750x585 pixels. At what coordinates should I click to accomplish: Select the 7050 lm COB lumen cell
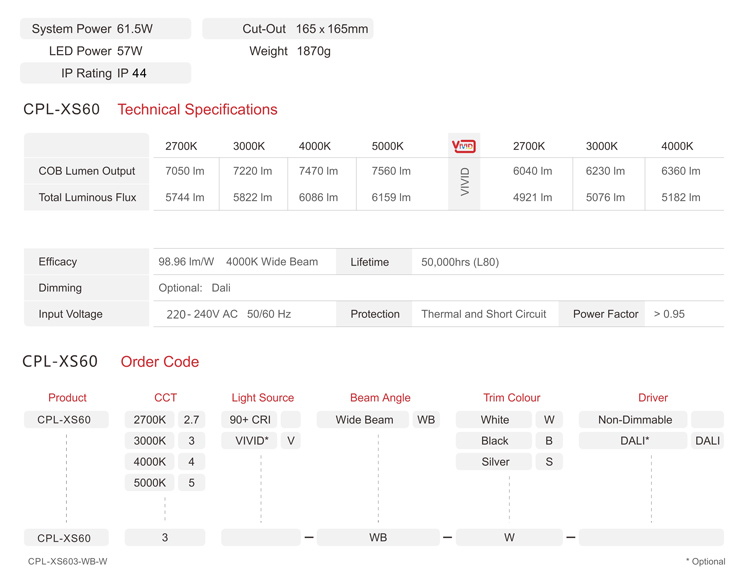pos(185,171)
